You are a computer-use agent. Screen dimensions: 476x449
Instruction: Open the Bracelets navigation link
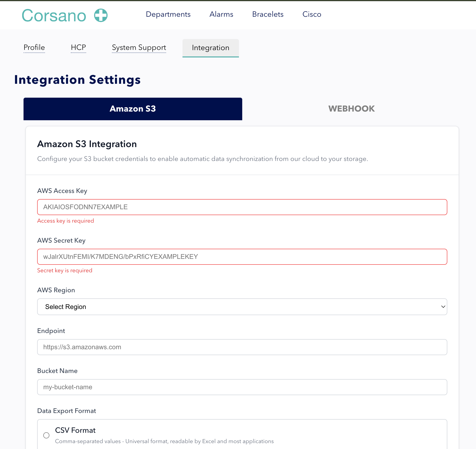pyautogui.click(x=268, y=14)
